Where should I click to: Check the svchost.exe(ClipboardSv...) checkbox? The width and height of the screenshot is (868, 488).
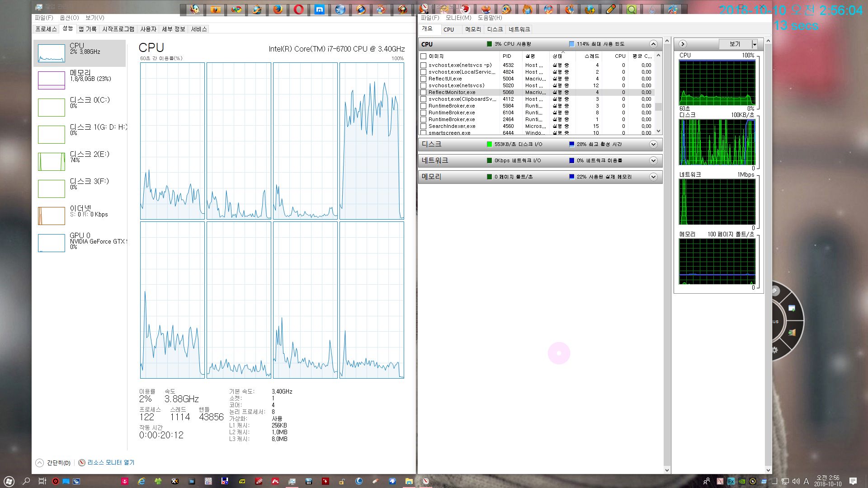(x=424, y=99)
